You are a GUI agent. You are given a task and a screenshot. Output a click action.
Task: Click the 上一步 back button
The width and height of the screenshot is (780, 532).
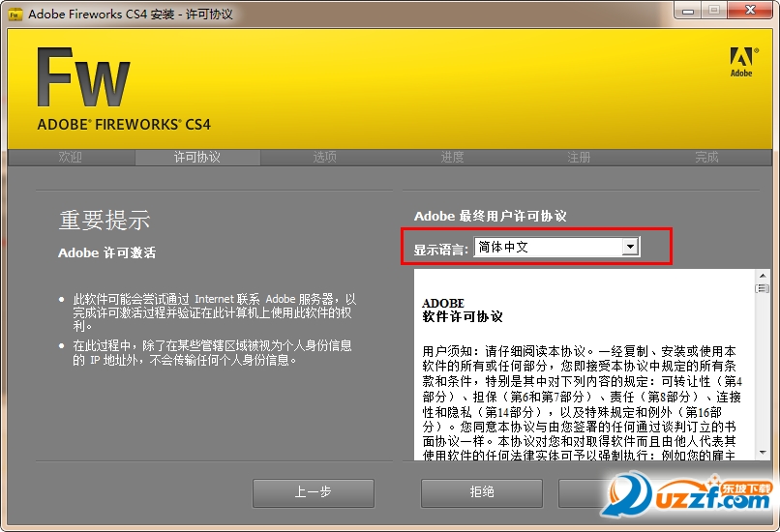tap(313, 492)
